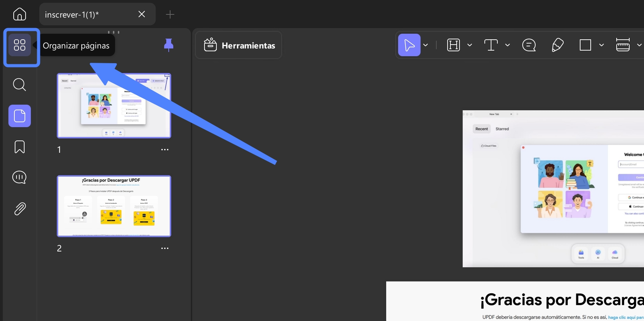Click the page number label 2
The image size is (644, 321).
click(59, 249)
